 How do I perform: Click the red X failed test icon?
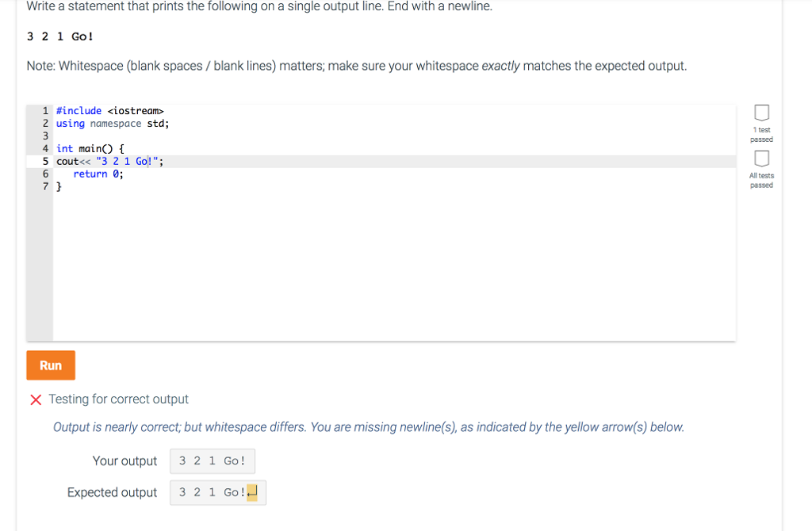(x=36, y=399)
